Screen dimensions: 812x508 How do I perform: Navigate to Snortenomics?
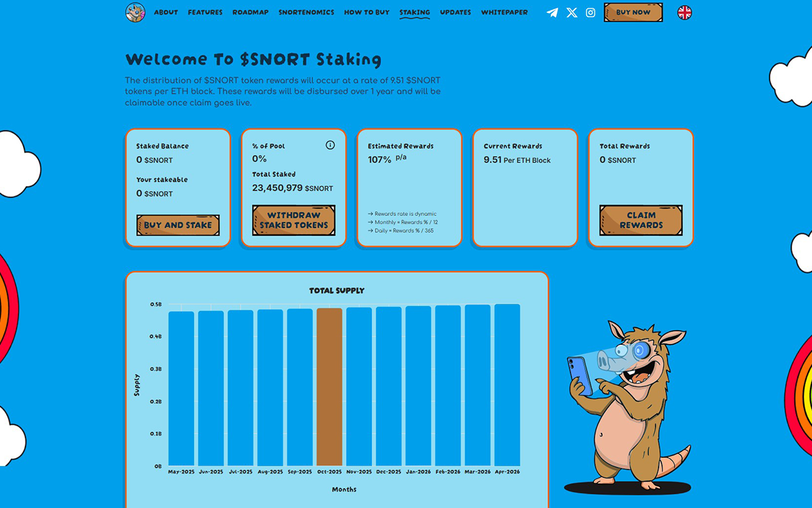point(307,12)
